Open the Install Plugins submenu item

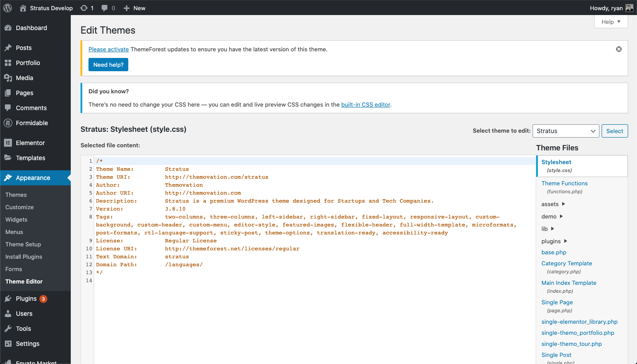click(x=24, y=257)
